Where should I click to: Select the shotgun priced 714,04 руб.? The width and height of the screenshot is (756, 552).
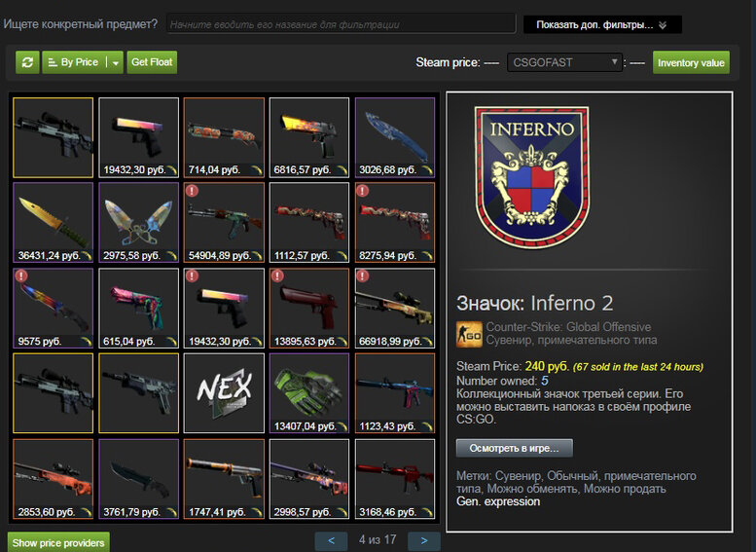[224, 137]
